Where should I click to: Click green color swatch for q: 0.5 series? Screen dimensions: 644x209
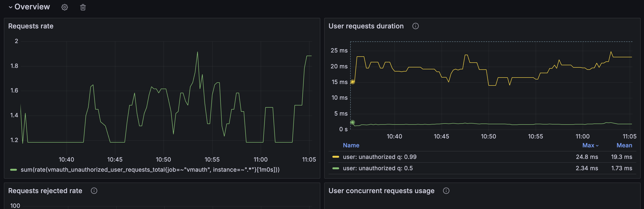coord(336,168)
